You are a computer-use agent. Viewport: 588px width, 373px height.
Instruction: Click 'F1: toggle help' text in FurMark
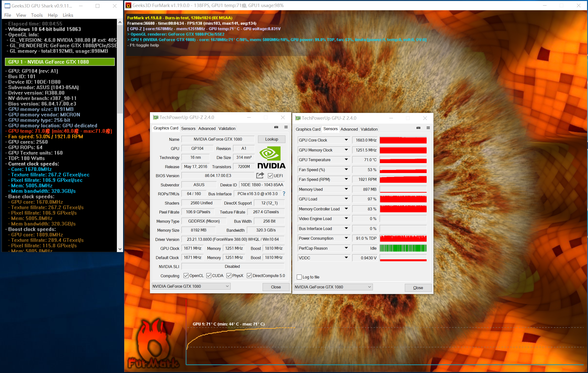143,45
